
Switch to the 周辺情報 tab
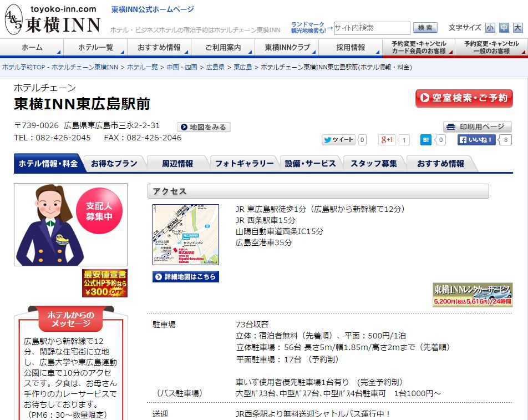tap(177, 164)
